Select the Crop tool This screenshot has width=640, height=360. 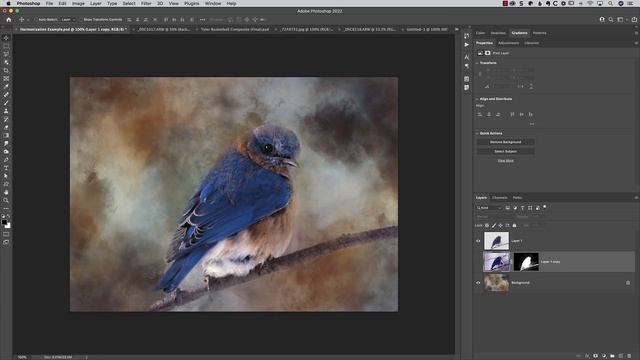coord(6,71)
